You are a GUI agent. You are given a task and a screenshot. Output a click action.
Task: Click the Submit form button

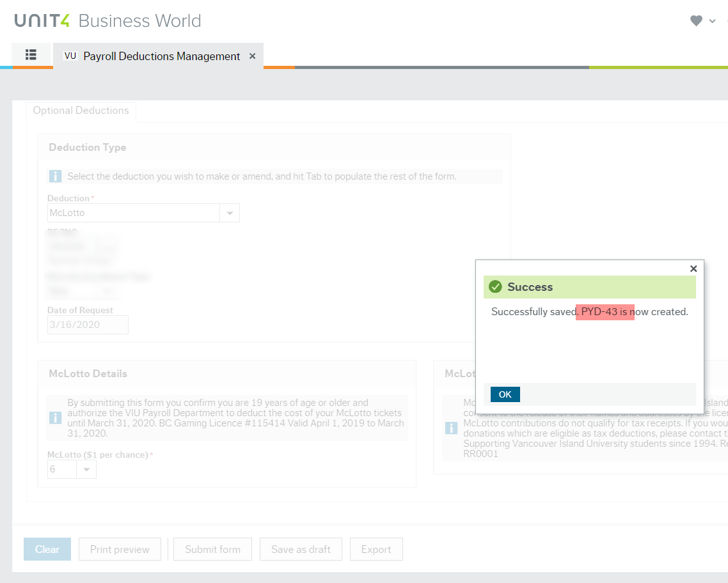click(212, 549)
